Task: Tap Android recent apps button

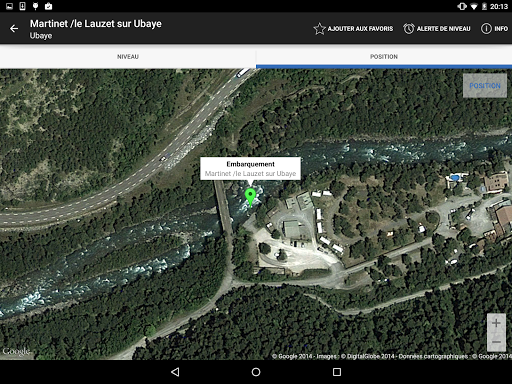Action: click(x=337, y=372)
